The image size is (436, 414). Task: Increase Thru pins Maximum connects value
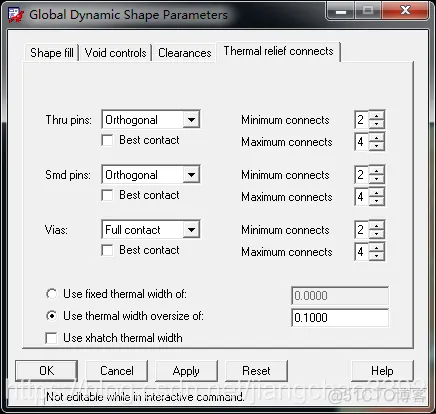[377, 137]
